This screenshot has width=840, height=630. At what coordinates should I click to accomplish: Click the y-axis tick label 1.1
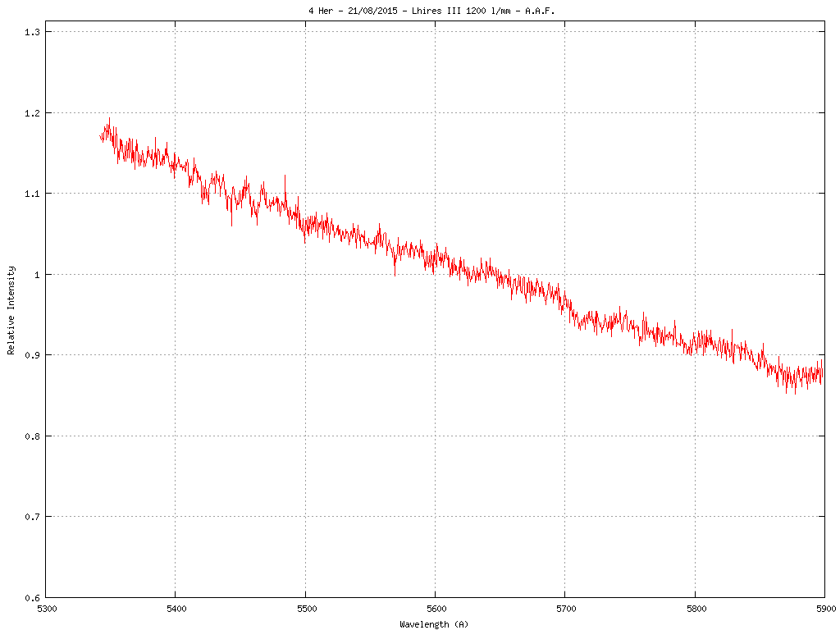click(x=33, y=194)
